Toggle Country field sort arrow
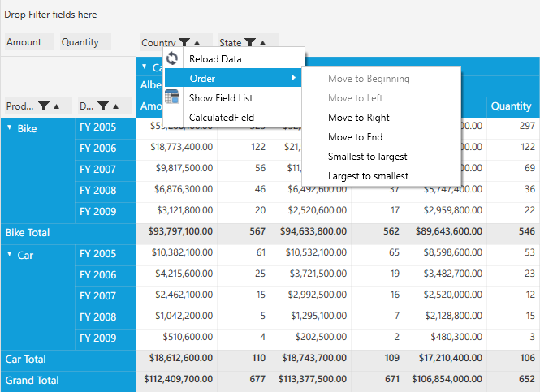Image resolution: width=540 pixels, height=392 pixels. (x=197, y=43)
